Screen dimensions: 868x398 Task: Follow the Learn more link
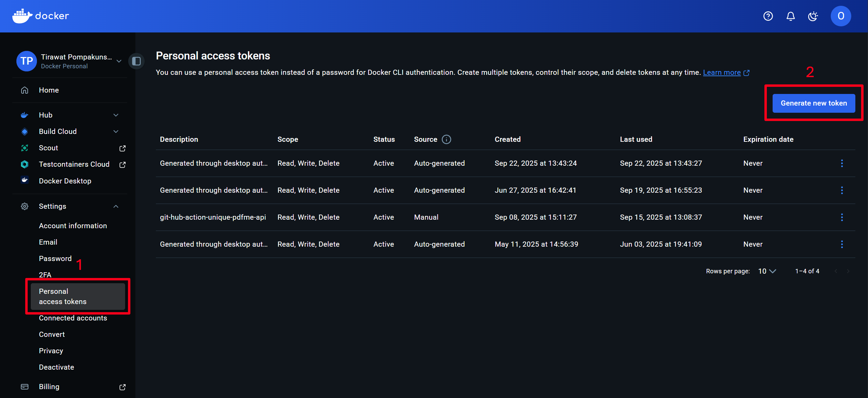[x=722, y=72]
